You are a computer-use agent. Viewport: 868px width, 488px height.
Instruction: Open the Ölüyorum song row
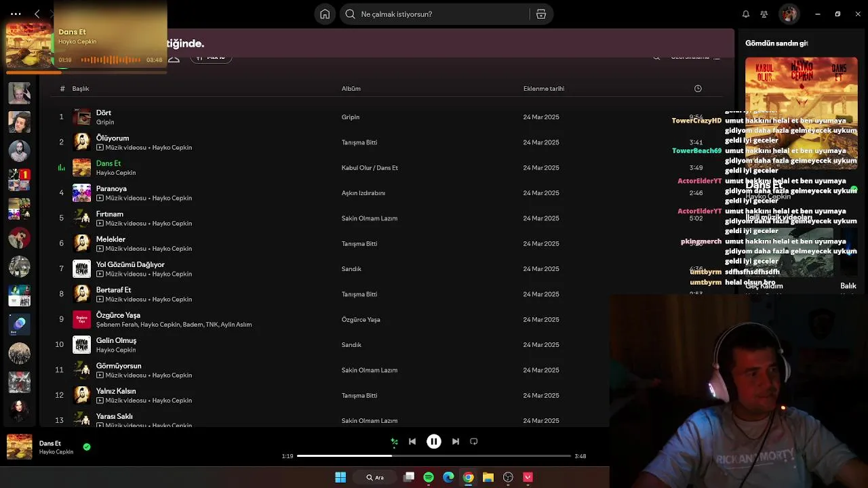click(x=387, y=142)
